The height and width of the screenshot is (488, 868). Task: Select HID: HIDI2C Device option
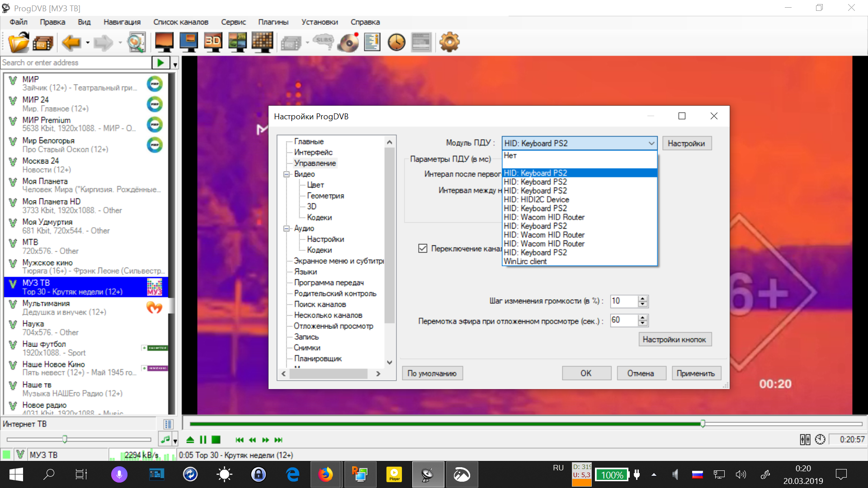tap(580, 200)
